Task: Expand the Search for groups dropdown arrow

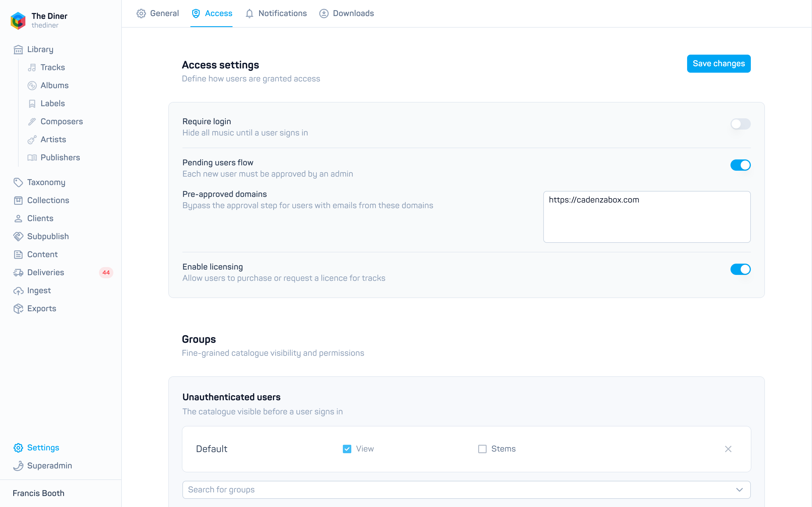Action: pyautogui.click(x=739, y=490)
